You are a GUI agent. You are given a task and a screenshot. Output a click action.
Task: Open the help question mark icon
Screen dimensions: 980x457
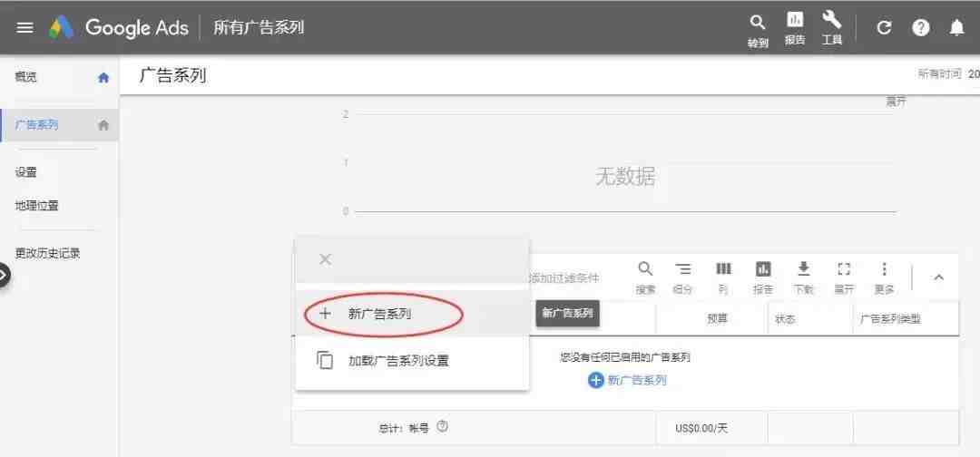(921, 27)
